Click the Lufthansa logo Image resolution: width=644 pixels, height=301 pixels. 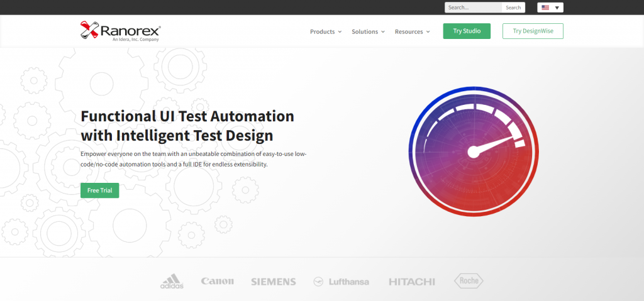point(341,282)
